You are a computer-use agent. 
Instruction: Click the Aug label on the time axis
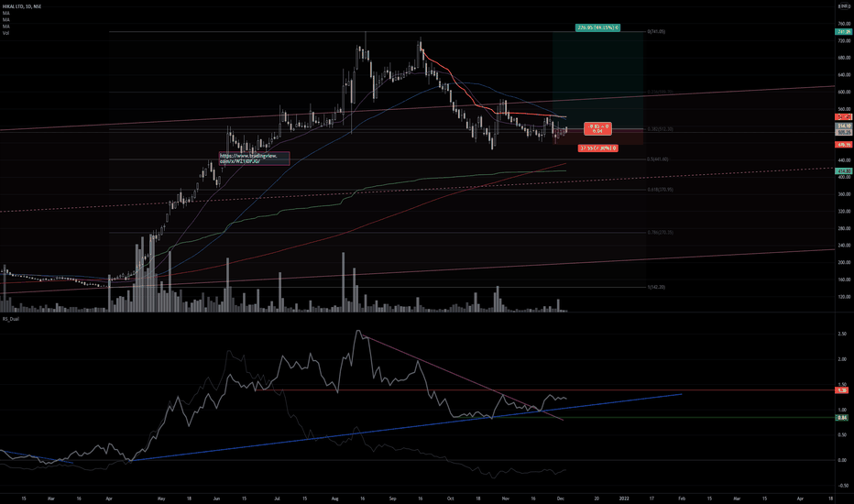coord(335,499)
